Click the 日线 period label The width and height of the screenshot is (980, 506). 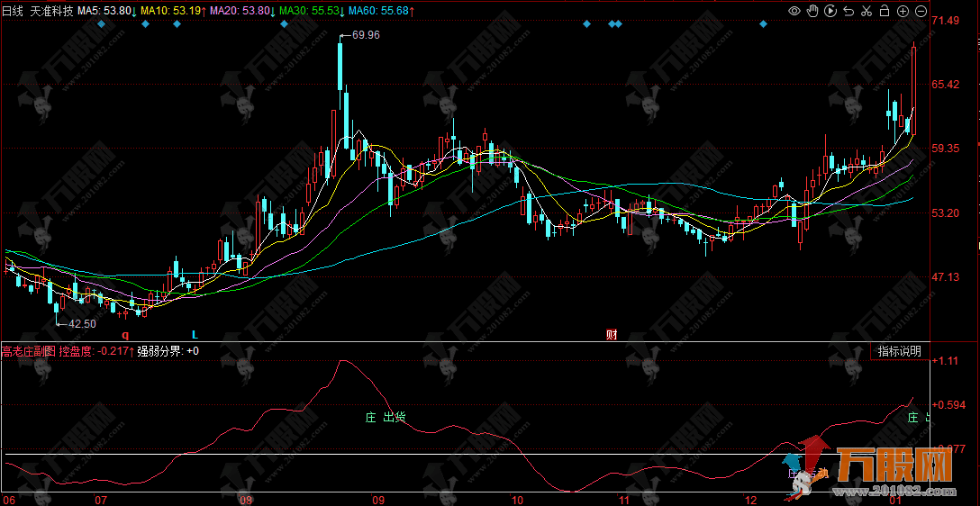pos(13,11)
